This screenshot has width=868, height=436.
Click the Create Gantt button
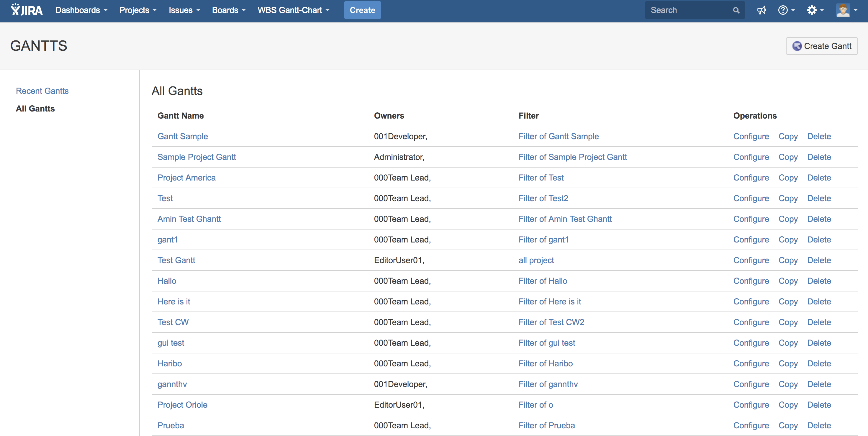point(821,46)
